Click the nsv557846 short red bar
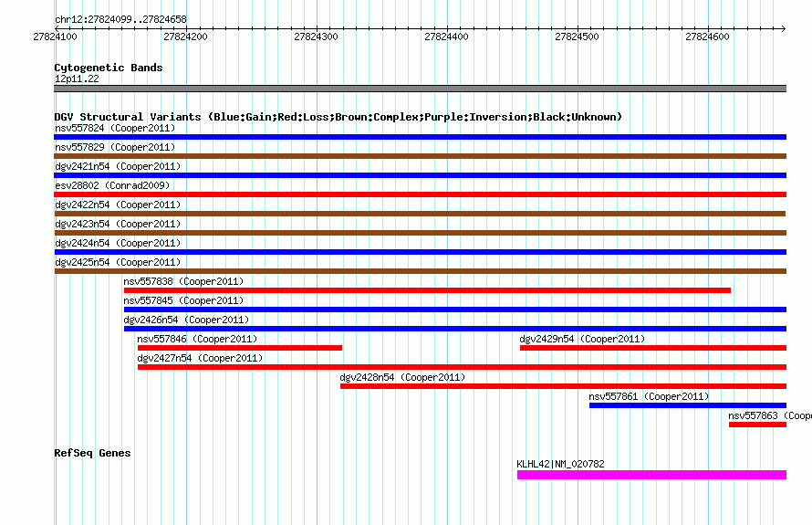The width and height of the screenshot is (812, 525). coord(240,348)
